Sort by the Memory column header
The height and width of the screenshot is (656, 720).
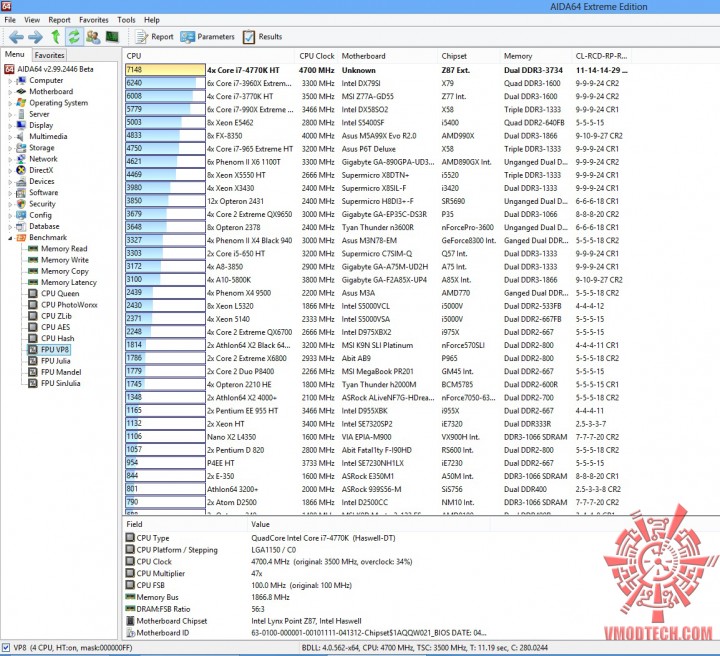[x=536, y=56]
